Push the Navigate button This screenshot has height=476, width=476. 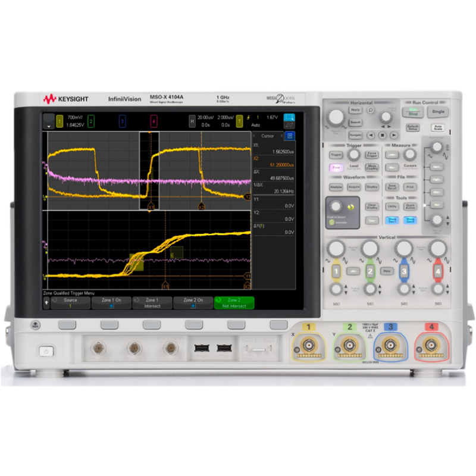coord(355,135)
